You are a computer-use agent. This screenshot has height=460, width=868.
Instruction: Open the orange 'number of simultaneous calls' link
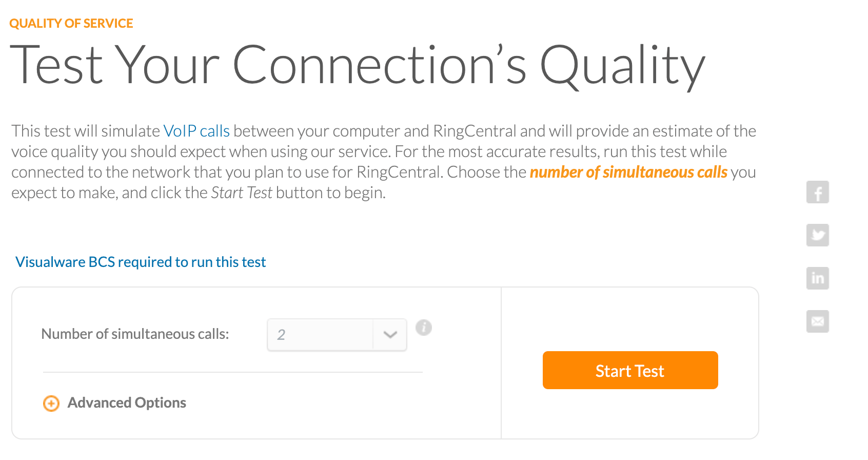628,172
